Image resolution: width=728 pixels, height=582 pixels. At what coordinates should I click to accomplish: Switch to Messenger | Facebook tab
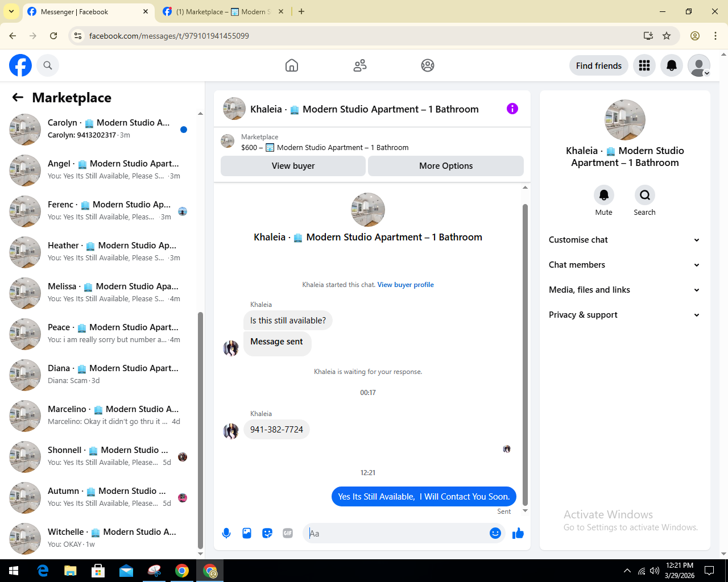(88, 11)
